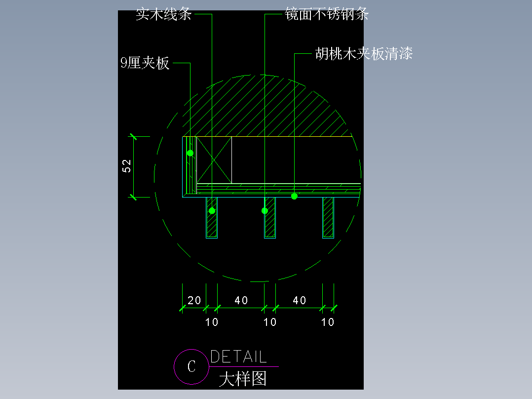Click the leftmost 10 dimension value
The image size is (532, 399).
point(212,322)
